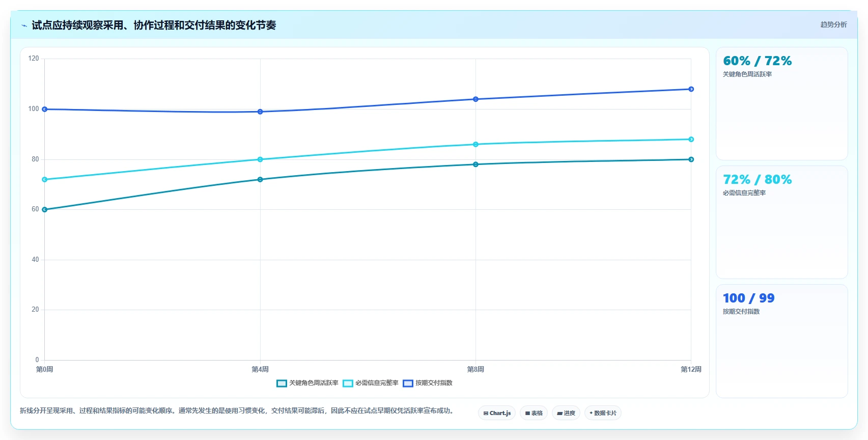
Task: Select 关键角色周活跃率 data point at 第12周
Action: click(691, 159)
